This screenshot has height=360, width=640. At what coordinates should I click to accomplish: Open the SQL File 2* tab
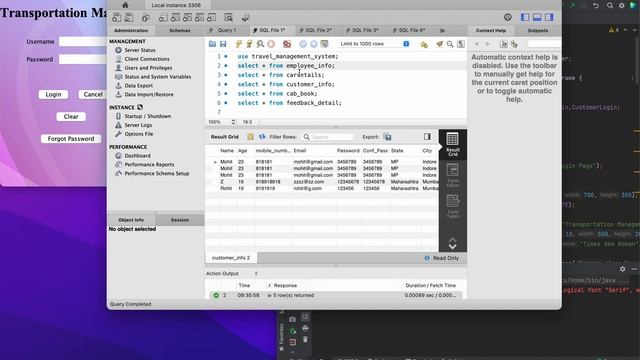318,30
